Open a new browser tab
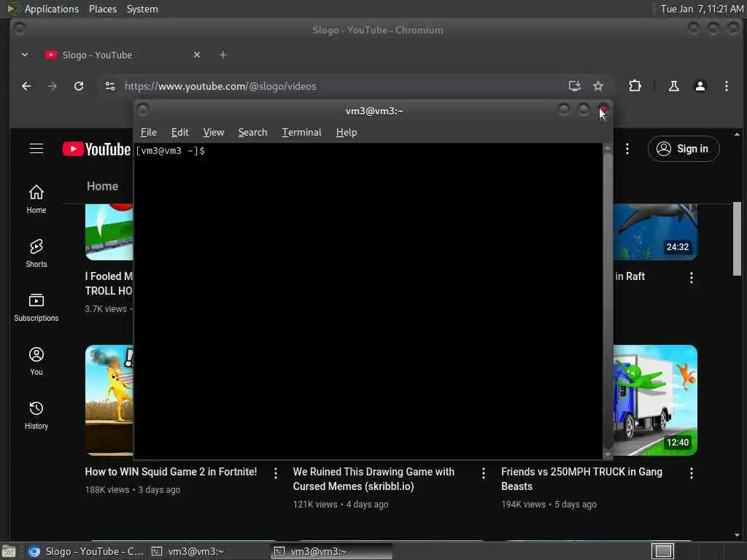Viewport: 747px width, 560px height. (x=223, y=55)
